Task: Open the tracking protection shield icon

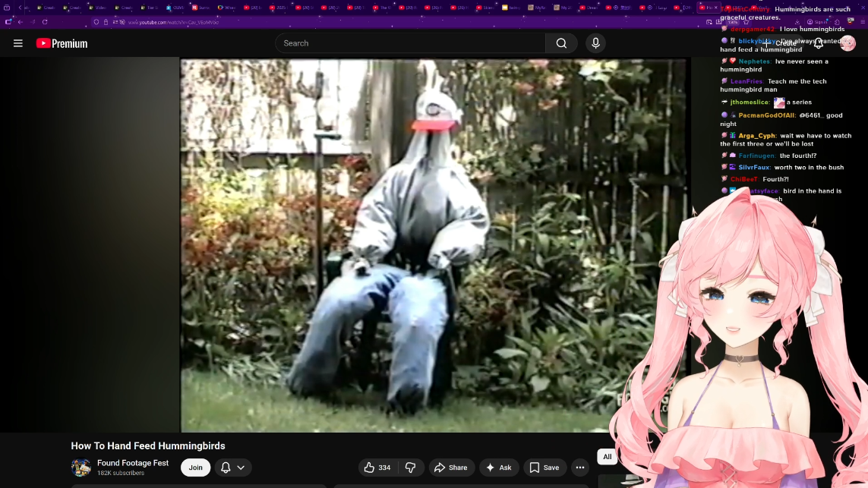Action: coord(96,22)
